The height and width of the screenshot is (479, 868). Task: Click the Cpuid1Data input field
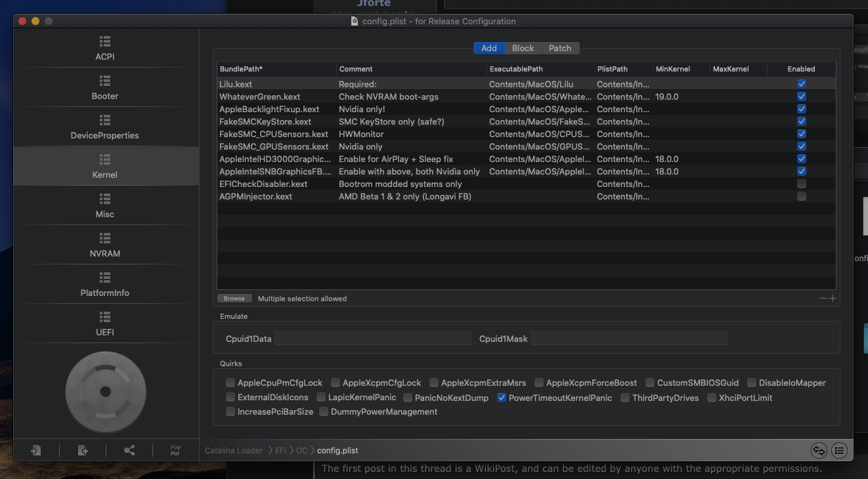point(372,339)
